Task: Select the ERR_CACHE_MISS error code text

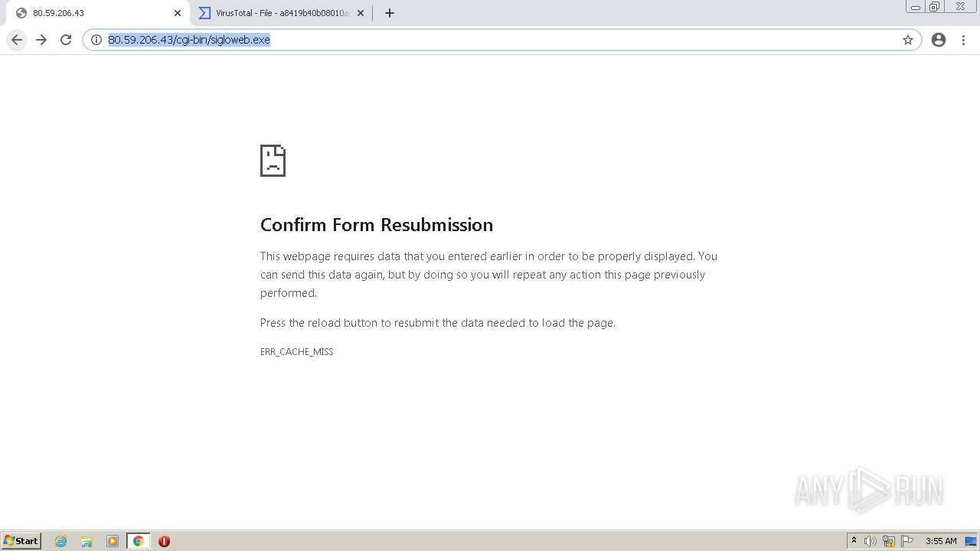Action: pyautogui.click(x=297, y=352)
